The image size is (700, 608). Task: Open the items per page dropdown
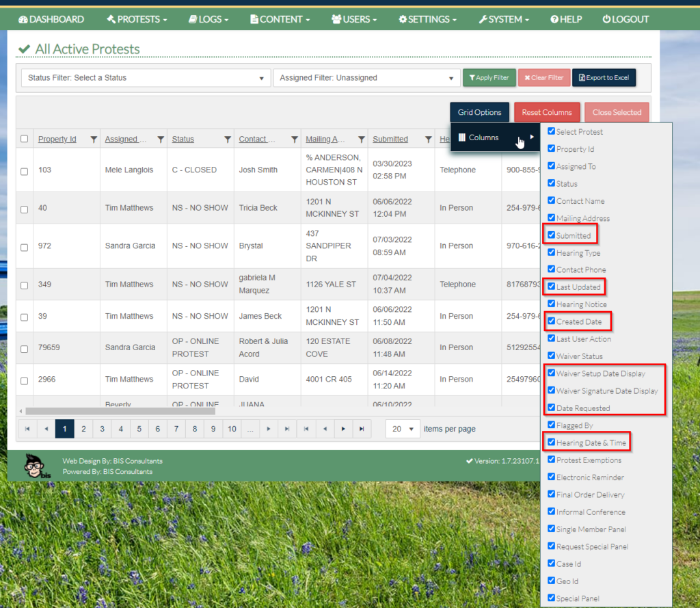coord(403,429)
